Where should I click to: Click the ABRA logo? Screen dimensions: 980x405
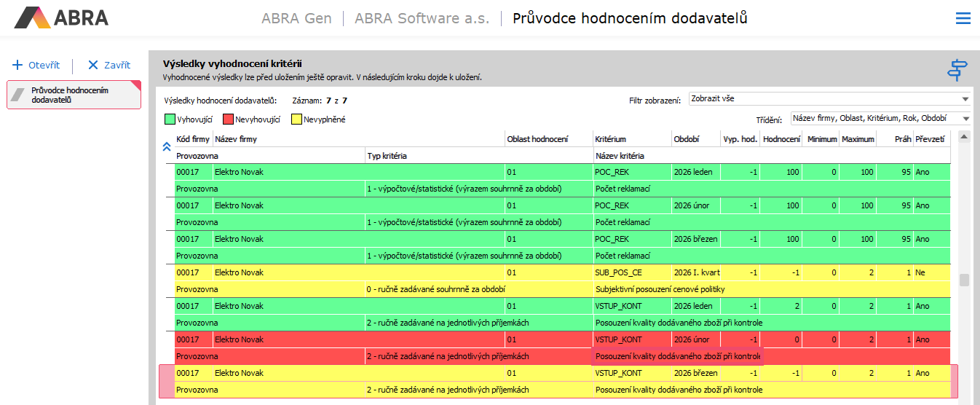point(62,18)
